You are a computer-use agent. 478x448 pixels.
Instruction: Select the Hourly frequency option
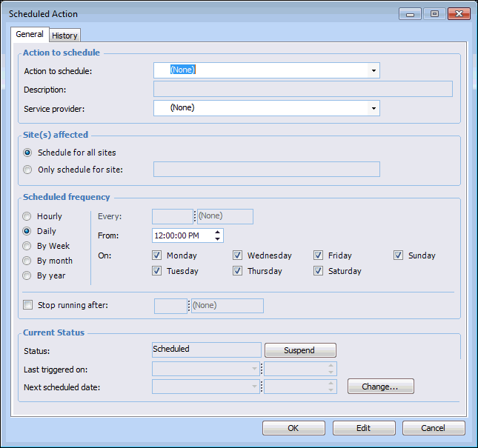point(27,216)
